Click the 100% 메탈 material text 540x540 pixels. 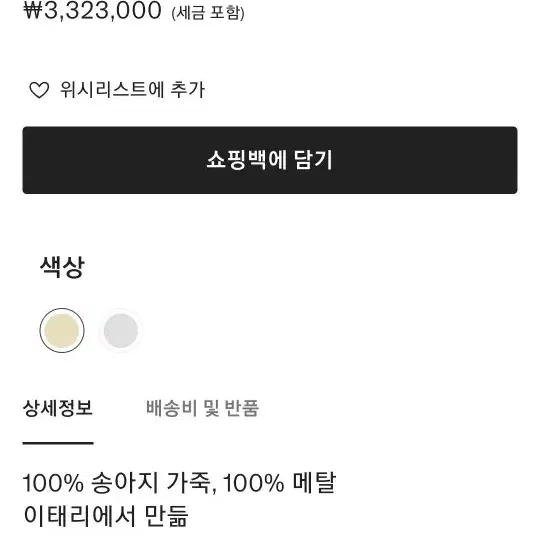click(x=279, y=482)
